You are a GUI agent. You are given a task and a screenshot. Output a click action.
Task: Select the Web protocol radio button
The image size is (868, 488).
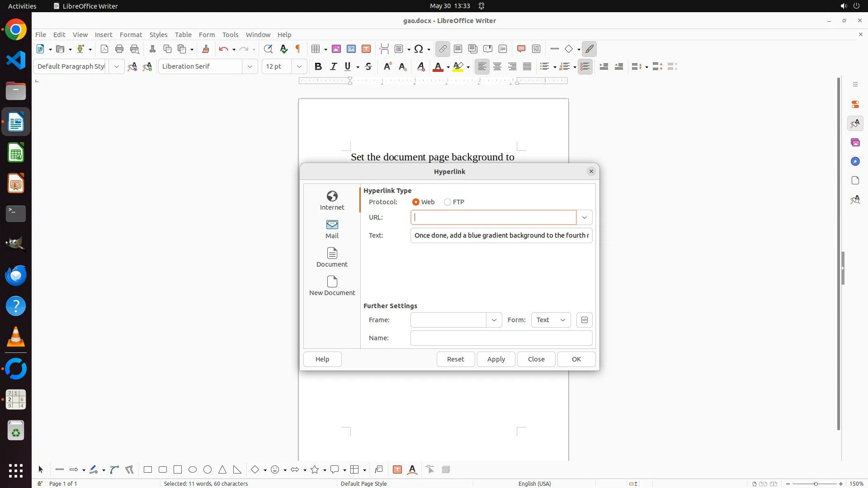(416, 202)
